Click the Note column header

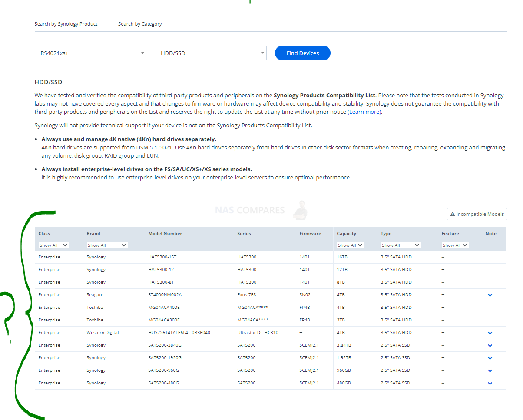pyautogui.click(x=491, y=234)
